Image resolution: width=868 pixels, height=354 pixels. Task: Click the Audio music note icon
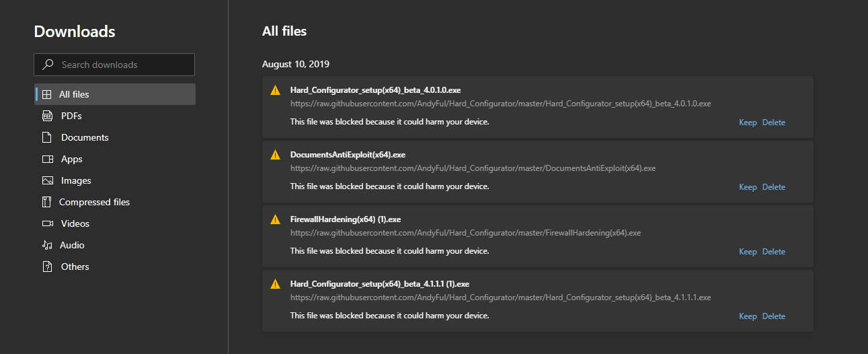point(47,245)
